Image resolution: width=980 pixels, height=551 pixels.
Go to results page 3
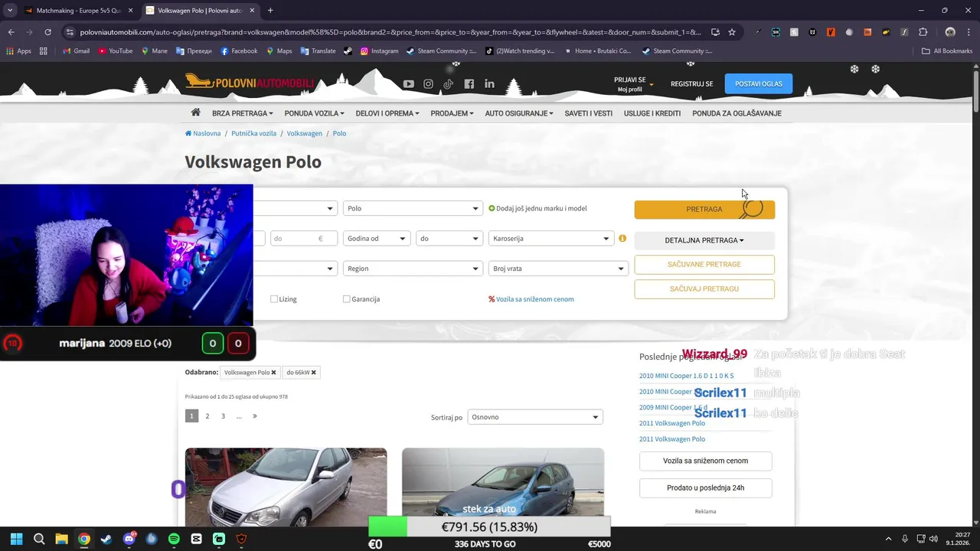(224, 416)
